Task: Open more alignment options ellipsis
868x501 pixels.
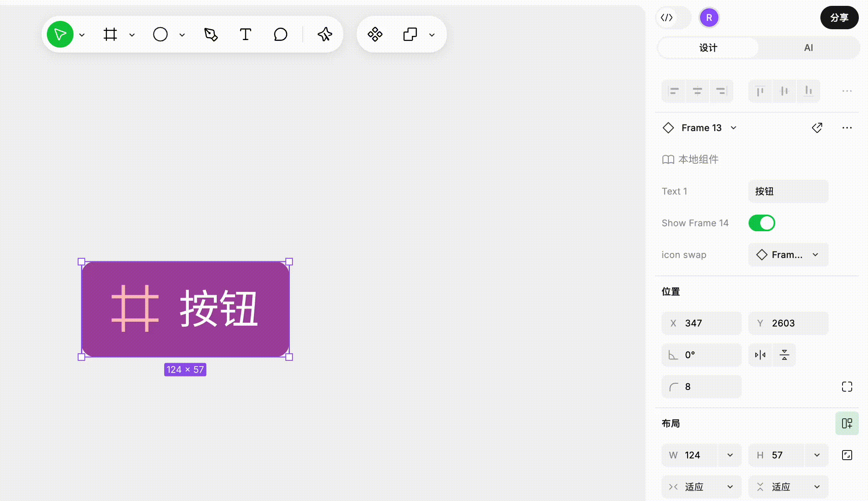Action: pyautogui.click(x=847, y=91)
